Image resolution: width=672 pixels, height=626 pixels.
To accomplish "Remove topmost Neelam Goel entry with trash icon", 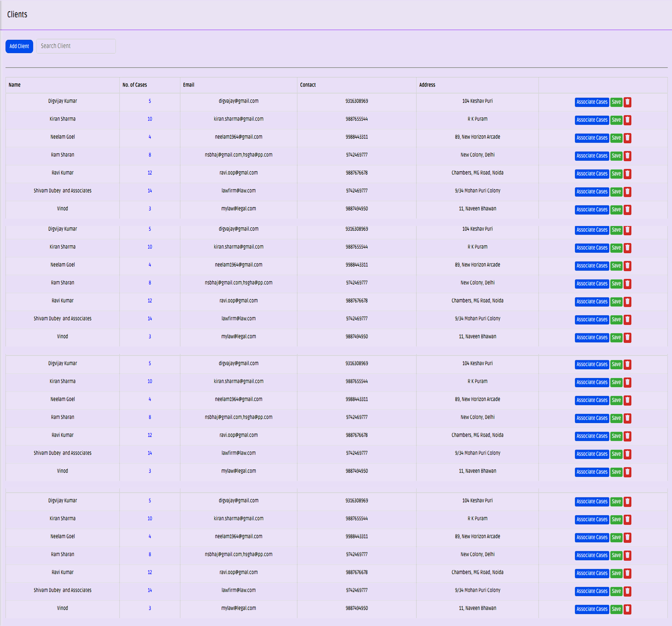I will pyautogui.click(x=627, y=138).
